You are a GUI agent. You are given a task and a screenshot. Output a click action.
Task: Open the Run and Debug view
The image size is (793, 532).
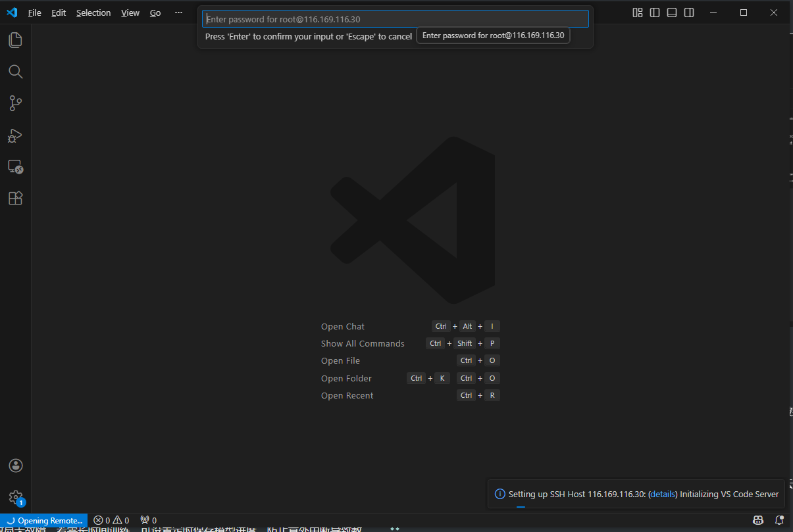15,135
